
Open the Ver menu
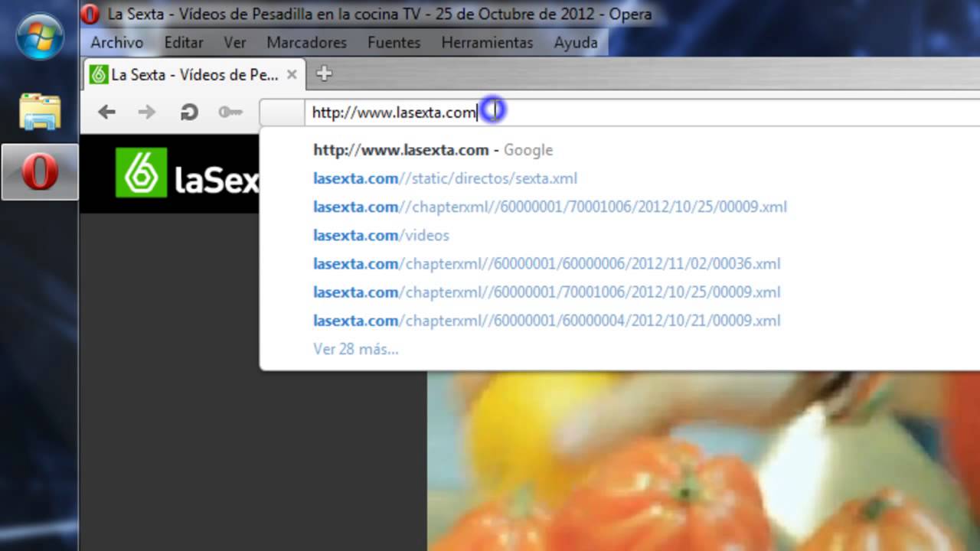pos(235,43)
